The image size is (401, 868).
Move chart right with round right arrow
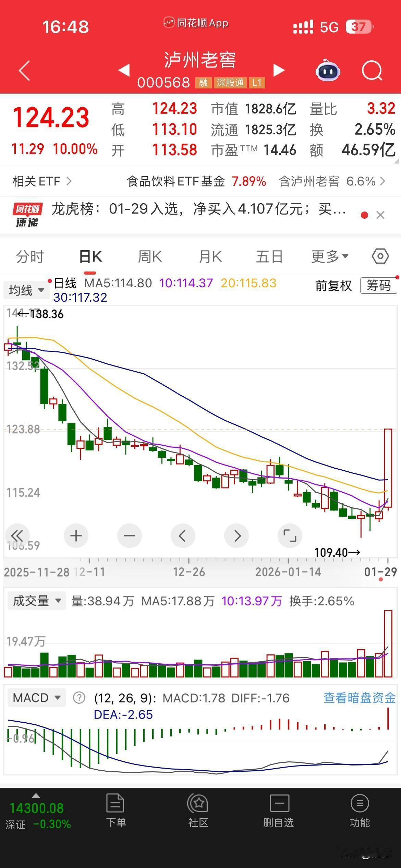(236, 535)
